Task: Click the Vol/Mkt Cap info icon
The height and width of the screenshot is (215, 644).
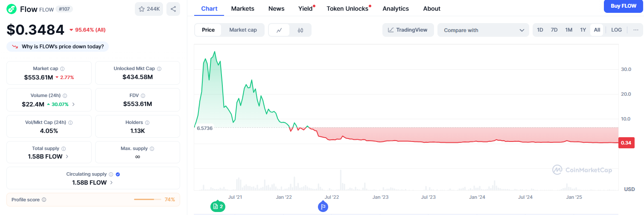Action: point(70,122)
